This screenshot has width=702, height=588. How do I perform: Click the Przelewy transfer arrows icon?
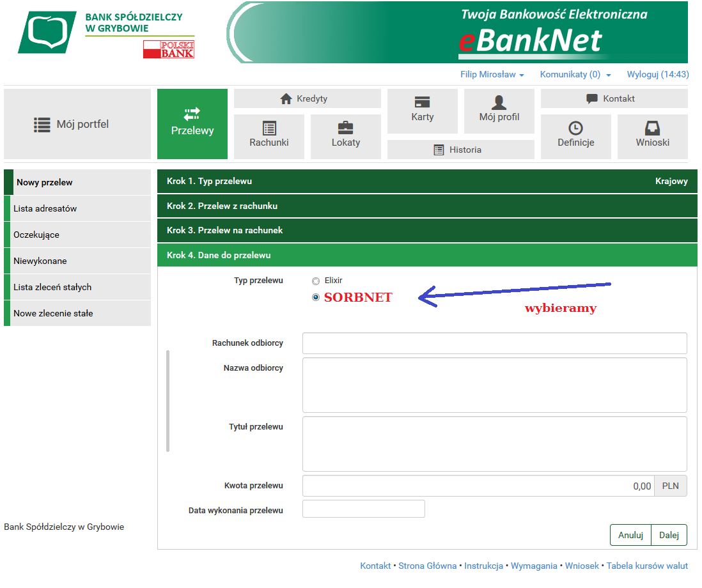pos(192,114)
